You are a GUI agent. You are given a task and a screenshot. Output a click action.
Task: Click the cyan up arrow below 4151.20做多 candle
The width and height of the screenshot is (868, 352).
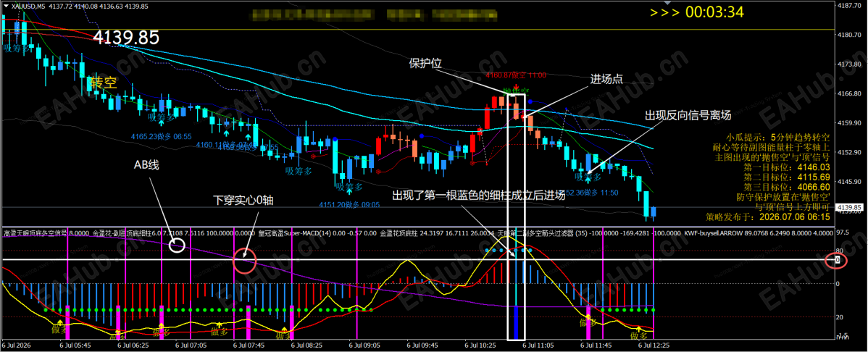pyautogui.click(x=349, y=190)
